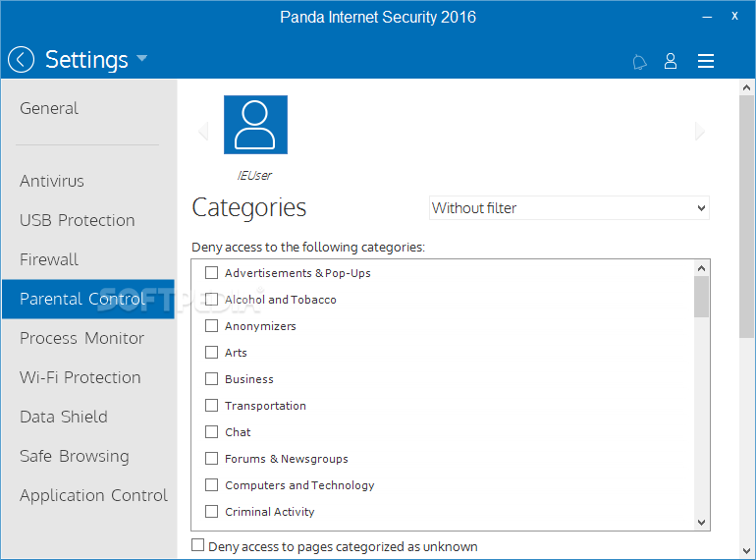The image size is (756, 560).
Task: Click the IEUser name label
Action: 254,175
